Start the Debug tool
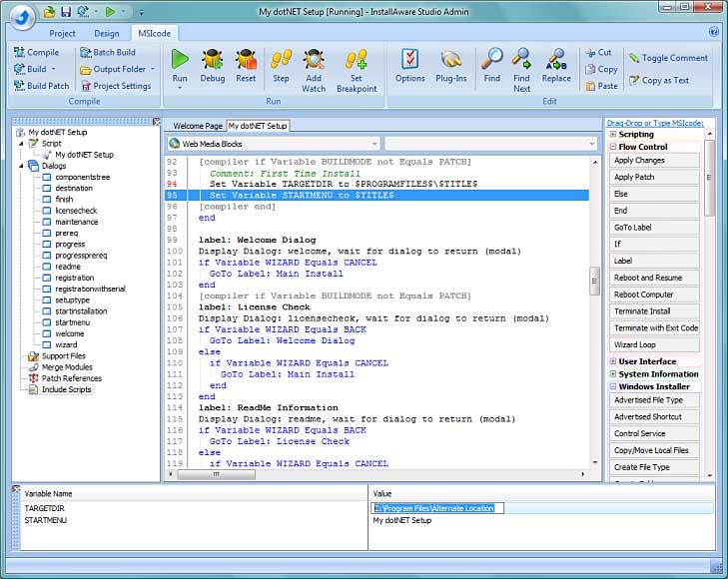This screenshot has width=728, height=579. click(x=213, y=60)
